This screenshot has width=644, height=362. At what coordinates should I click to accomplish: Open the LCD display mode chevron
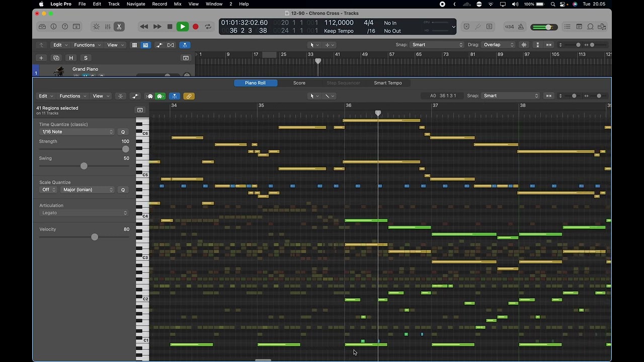point(453,27)
